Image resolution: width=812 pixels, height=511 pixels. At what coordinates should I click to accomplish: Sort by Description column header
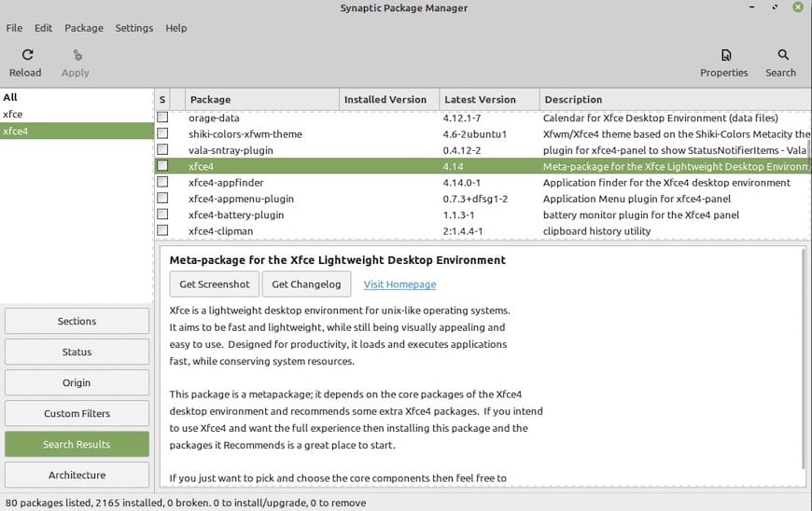click(x=676, y=99)
